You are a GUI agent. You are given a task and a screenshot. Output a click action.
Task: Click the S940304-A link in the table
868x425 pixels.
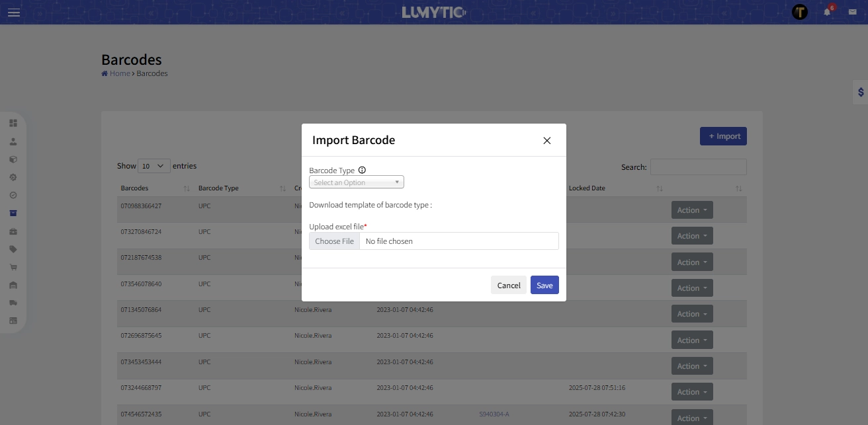(x=493, y=414)
